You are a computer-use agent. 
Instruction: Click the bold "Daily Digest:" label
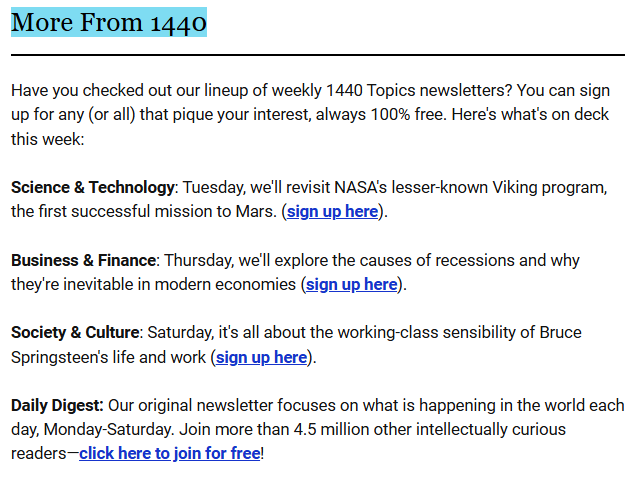point(57,405)
